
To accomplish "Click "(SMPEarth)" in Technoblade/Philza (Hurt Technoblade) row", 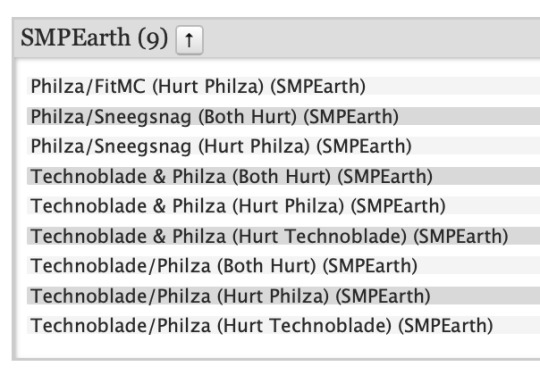I will point(446,326).
